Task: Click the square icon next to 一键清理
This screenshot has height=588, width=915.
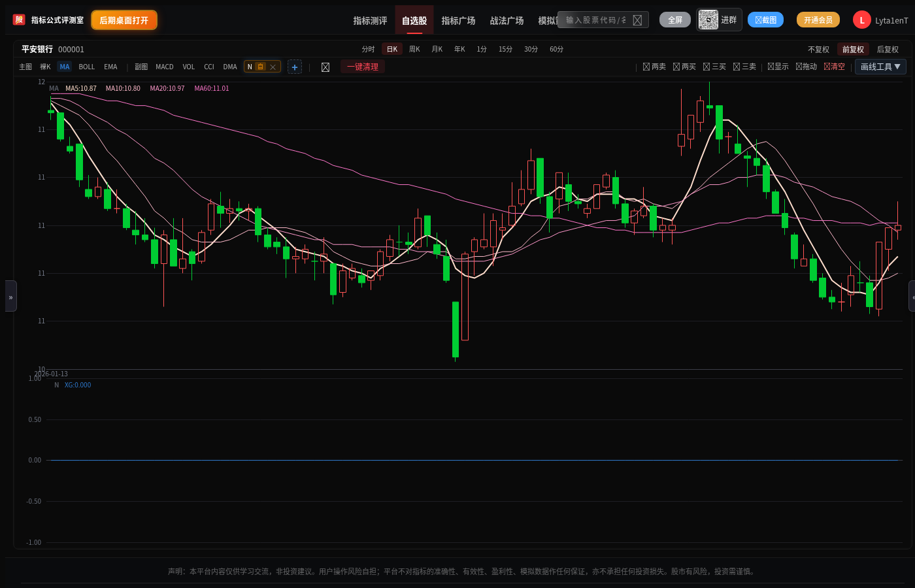Action: click(x=325, y=67)
